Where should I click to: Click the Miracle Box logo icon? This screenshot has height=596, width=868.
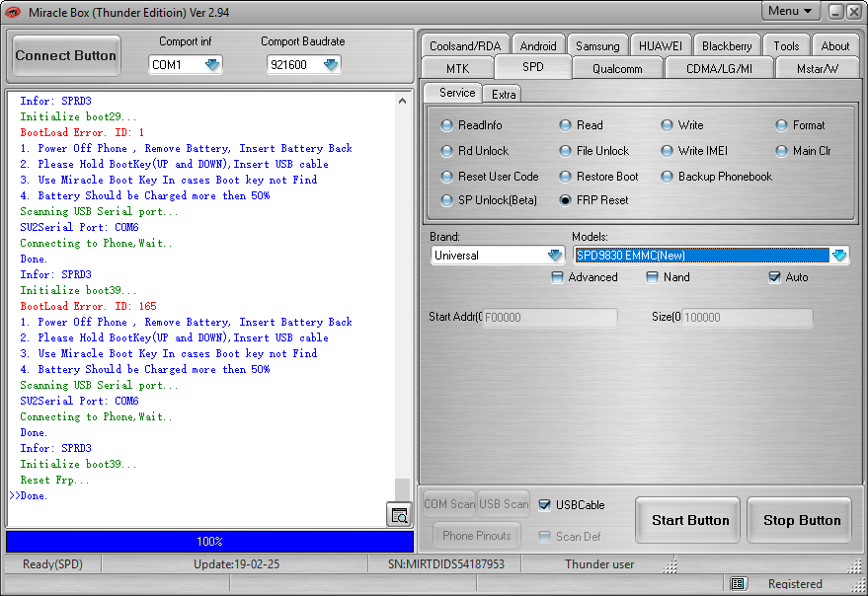pyautogui.click(x=13, y=12)
